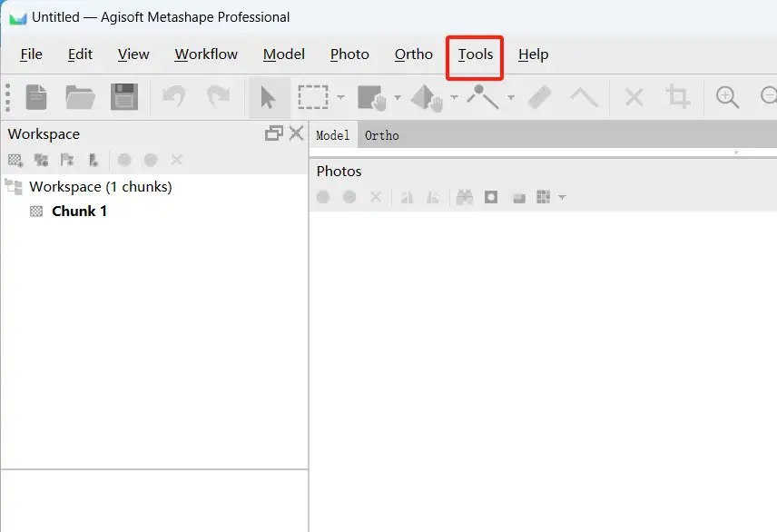Click the Zoom In magnifier icon
The width and height of the screenshot is (777, 532).
click(727, 97)
